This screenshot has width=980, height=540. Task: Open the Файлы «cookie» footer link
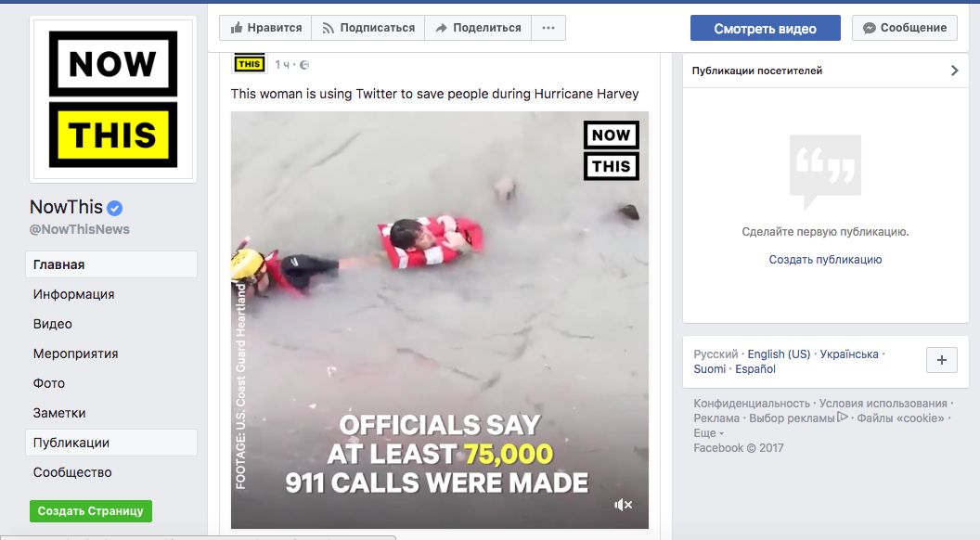tap(900, 418)
